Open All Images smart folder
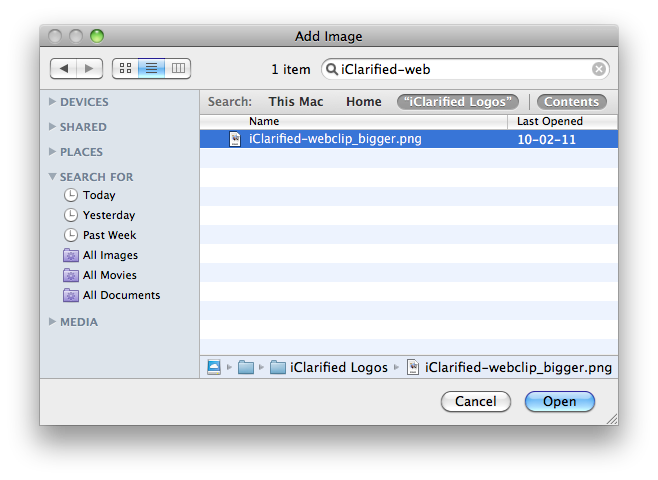658x480 pixels. point(110,255)
